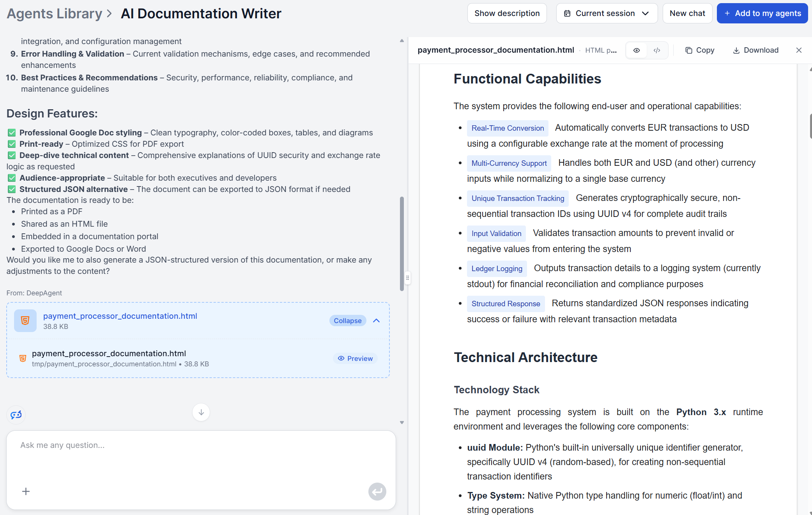This screenshot has width=812, height=515.
Task: Click the Structured Response tag
Action: point(506,304)
